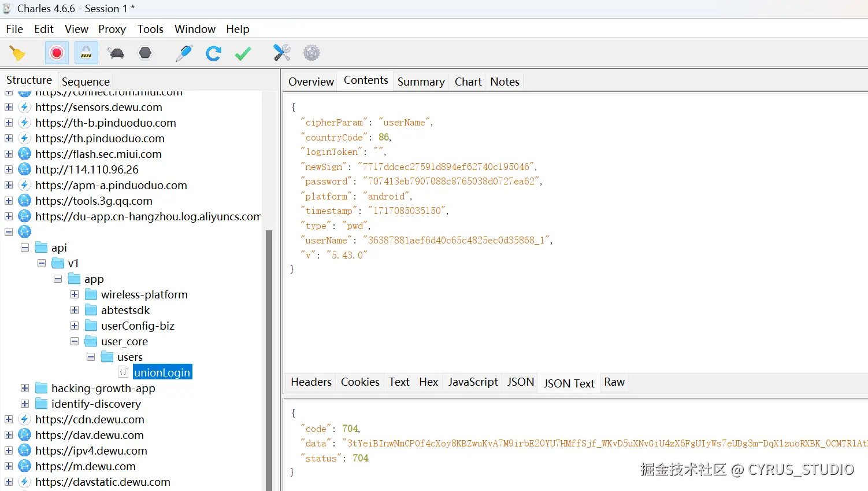The height and width of the screenshot is (491, 868).
Task: Switch to Text view
Action: coord(399,382)
